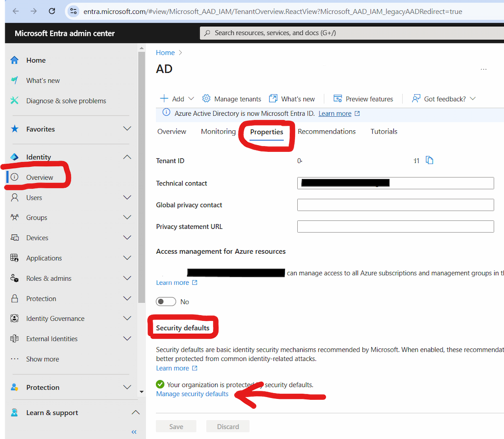Click the search magnifier icon
504x439 pixels.
[207, 33]
